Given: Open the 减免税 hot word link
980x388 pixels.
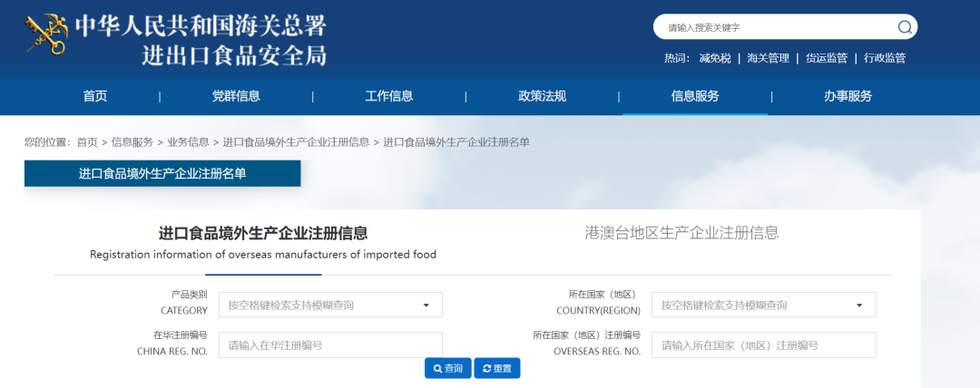Looking at the screenshot, I should [715, 58].
